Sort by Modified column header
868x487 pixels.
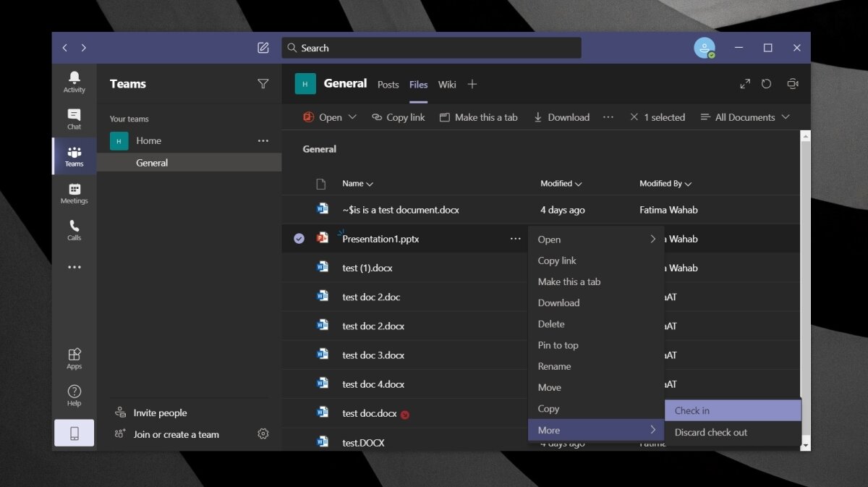coord(561,184)
